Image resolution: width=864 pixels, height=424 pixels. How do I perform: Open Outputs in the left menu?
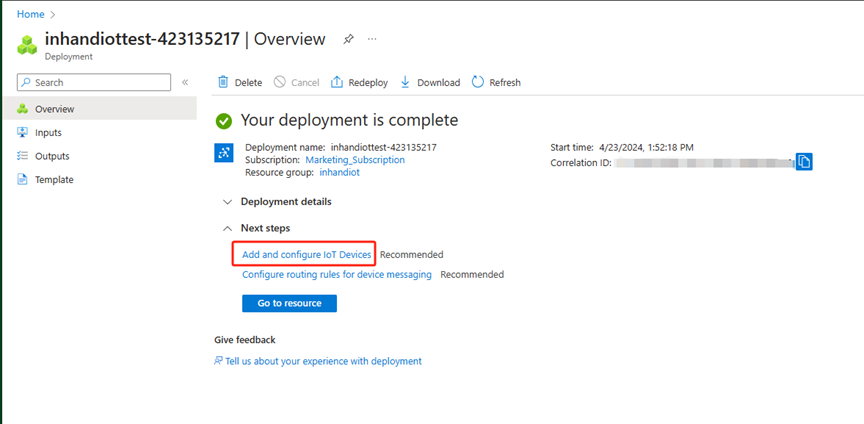click(x=52, y=156)
